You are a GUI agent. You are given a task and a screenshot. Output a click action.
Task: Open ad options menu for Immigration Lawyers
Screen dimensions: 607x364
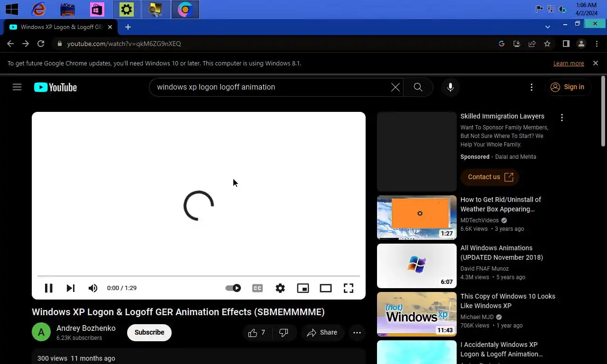[562, 118]
